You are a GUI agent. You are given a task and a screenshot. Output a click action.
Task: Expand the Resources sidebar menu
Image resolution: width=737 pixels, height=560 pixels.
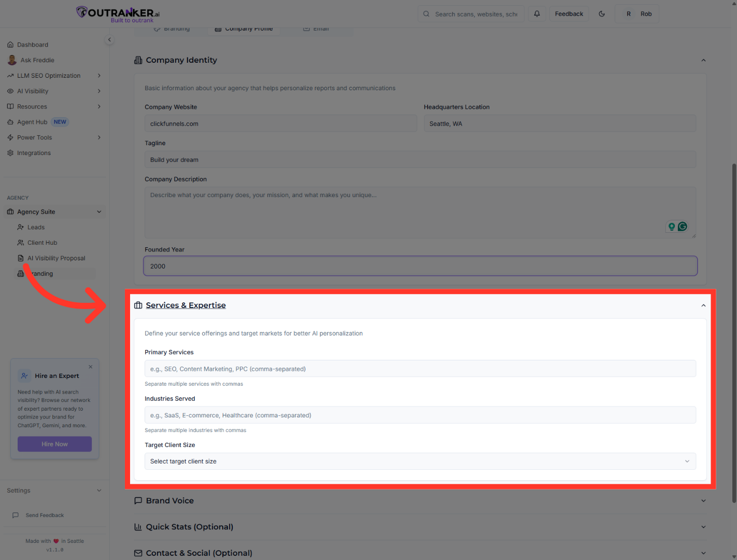55,107
